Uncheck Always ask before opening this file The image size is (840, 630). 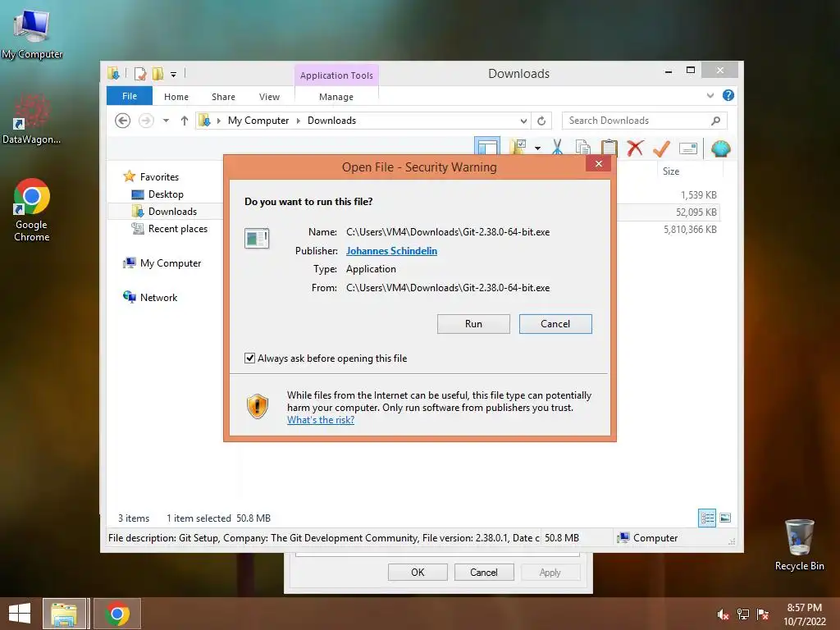[x=249, y=358]
